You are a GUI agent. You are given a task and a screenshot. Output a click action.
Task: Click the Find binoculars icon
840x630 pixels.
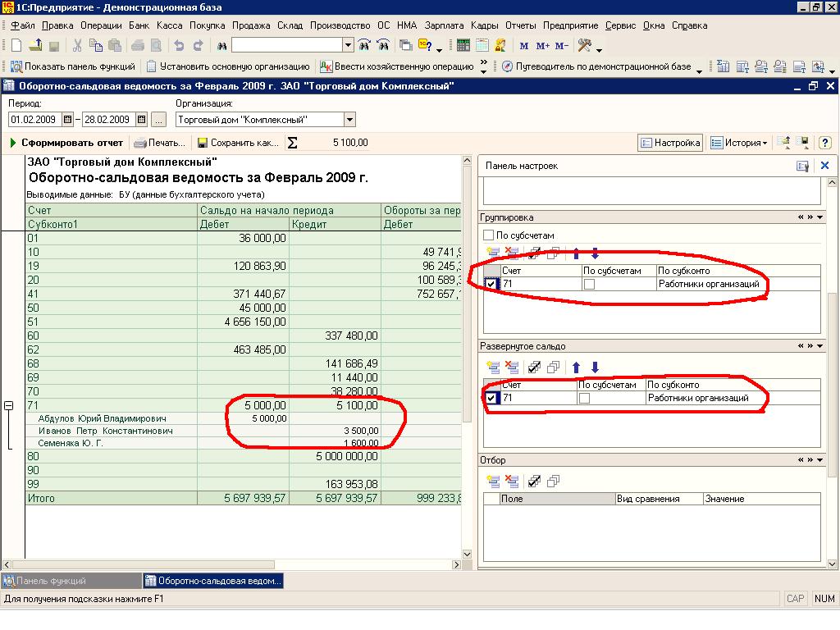click(221, 46)
